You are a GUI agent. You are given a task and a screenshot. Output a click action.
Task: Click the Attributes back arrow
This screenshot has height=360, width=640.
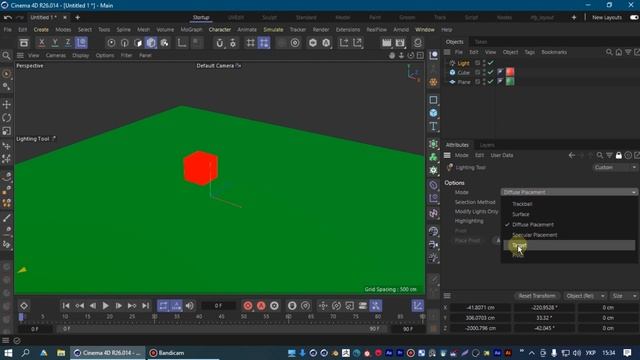[572, 155]
